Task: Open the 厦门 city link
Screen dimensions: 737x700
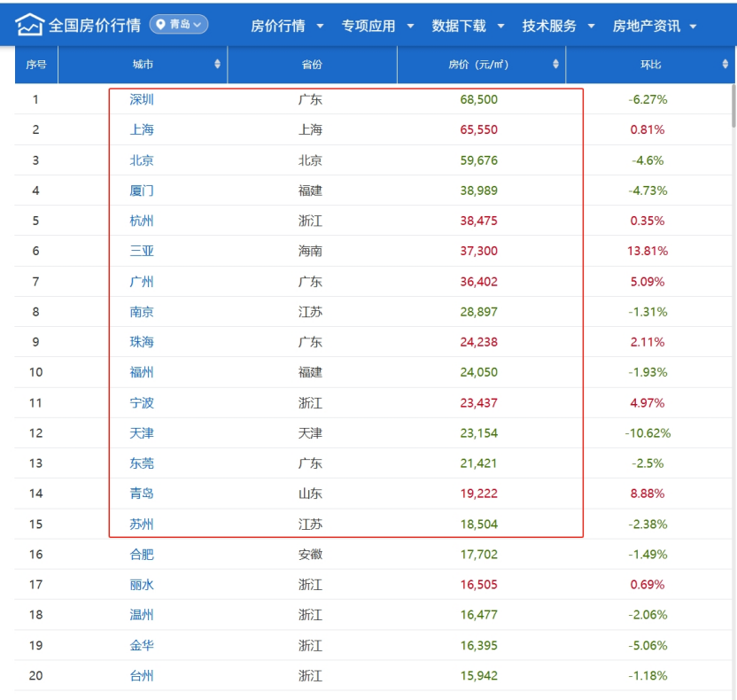Action: point(142,191)
